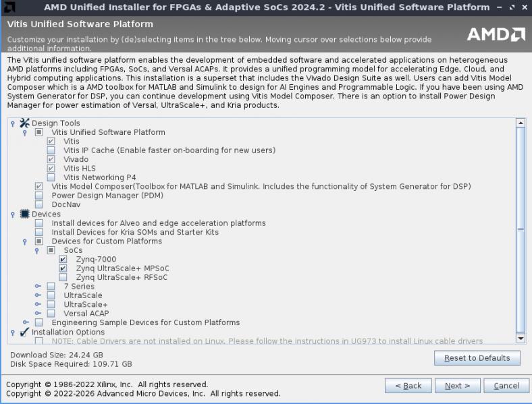The image size is (532, 404).
Task: Toggle the SoCs checkbox
Action: click(51, 250)
